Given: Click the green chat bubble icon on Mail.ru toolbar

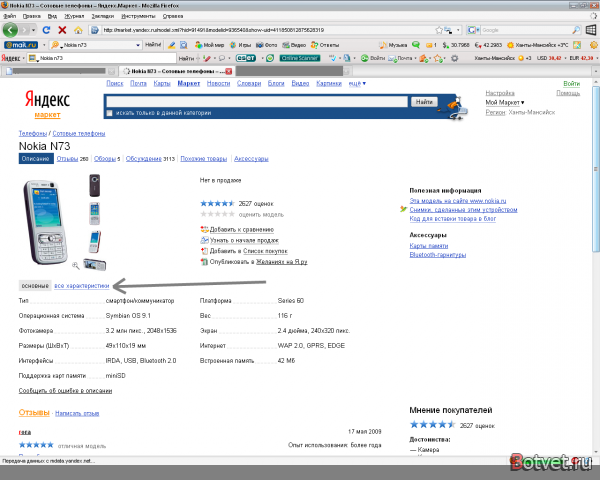Looking at the screenshot, I should 416,45.
